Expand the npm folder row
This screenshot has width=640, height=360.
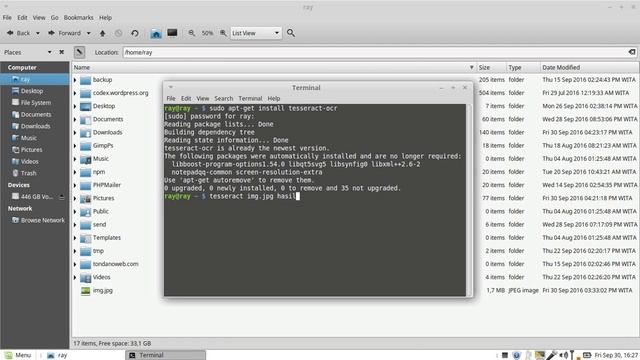pos(75,172)
